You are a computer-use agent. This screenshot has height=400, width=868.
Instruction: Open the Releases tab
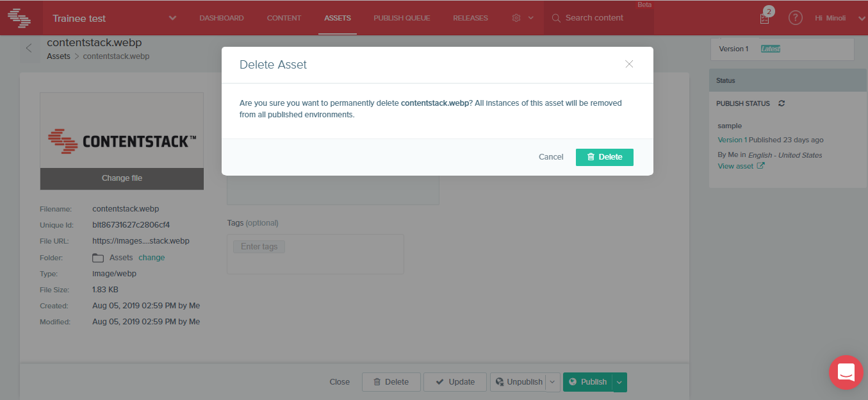(x=470, y=18)
